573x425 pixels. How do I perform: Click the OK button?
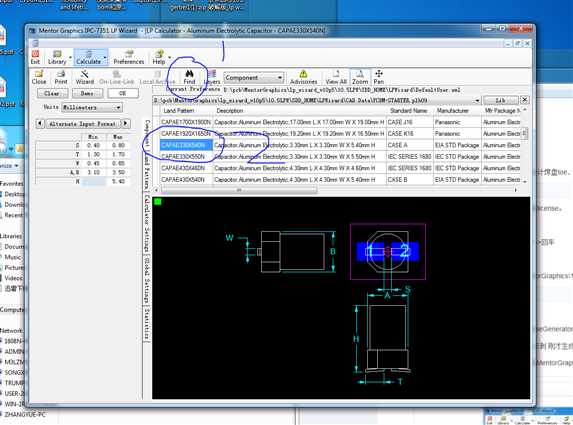[x=123, y=94]
